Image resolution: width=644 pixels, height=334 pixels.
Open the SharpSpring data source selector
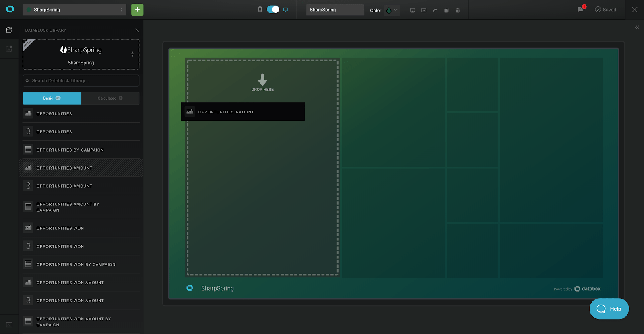[x=81, y=54]
